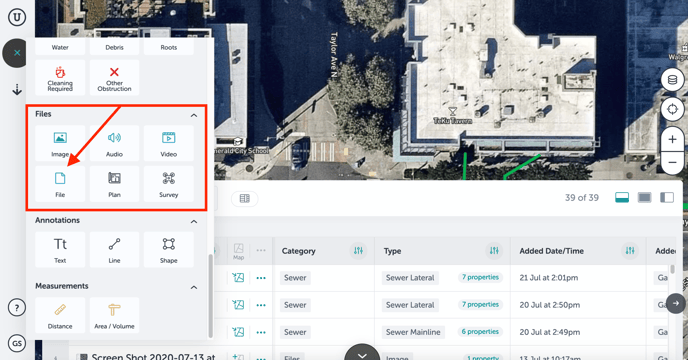The image size is (688, 360).
Task: Open Added Date/Time column filter options
Action: tap(630, 251)
